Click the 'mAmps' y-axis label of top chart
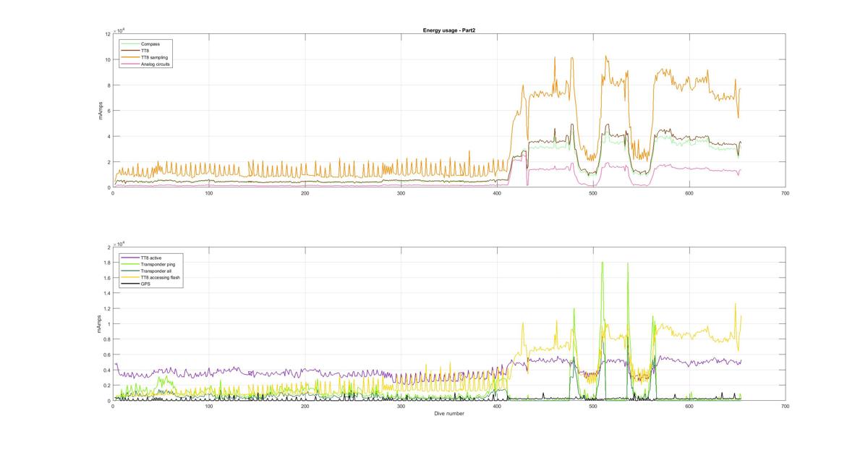 pyautogui.click(x=101, y=111)
